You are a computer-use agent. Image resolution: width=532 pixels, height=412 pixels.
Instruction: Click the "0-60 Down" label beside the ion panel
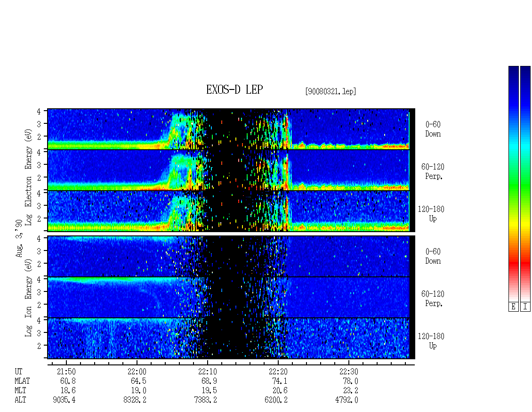[433, 256]
